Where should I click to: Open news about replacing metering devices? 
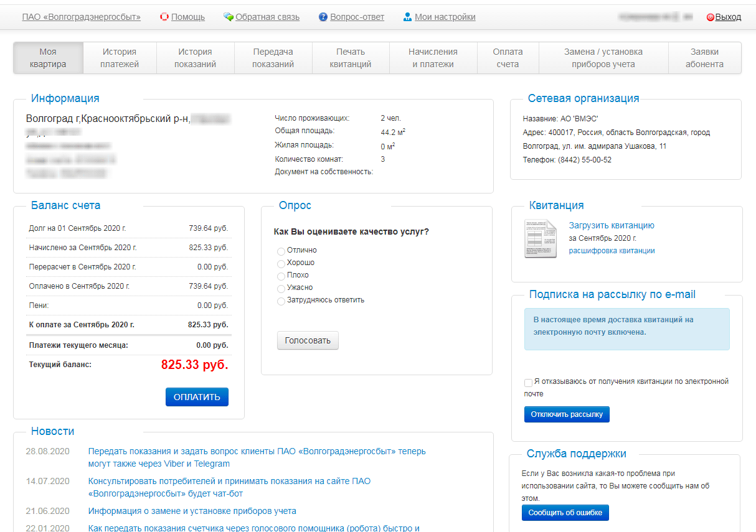click(192, 511)
